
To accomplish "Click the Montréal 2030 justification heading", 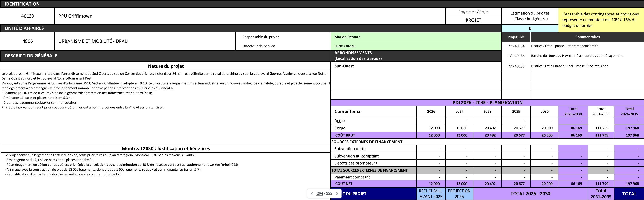I will (166, 148).
